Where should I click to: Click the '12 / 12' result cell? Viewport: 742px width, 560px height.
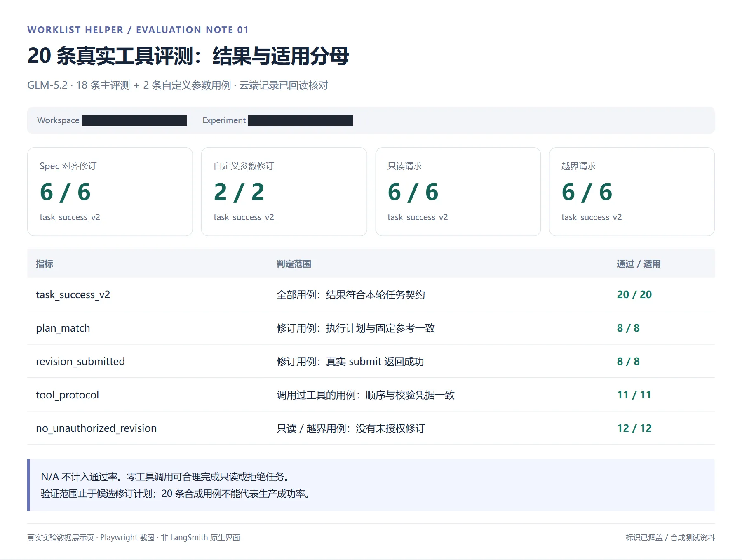coord(634,428)
